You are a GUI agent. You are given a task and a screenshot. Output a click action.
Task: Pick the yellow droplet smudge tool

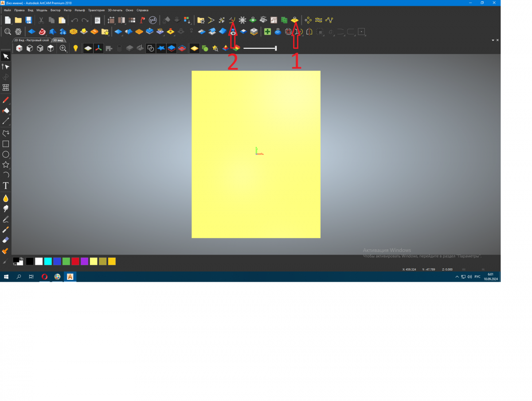coord(6,198)
